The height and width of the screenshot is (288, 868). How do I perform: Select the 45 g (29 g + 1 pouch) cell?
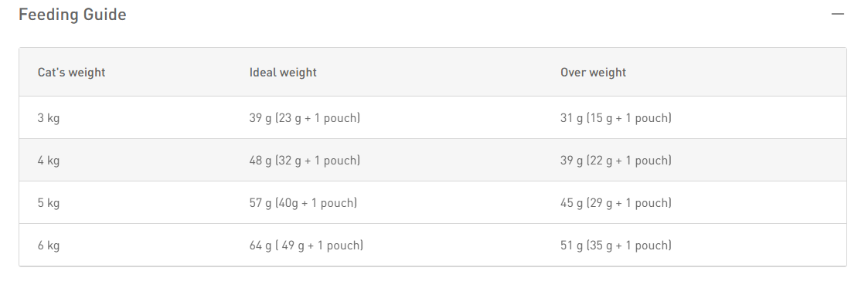tap(615, 203)
